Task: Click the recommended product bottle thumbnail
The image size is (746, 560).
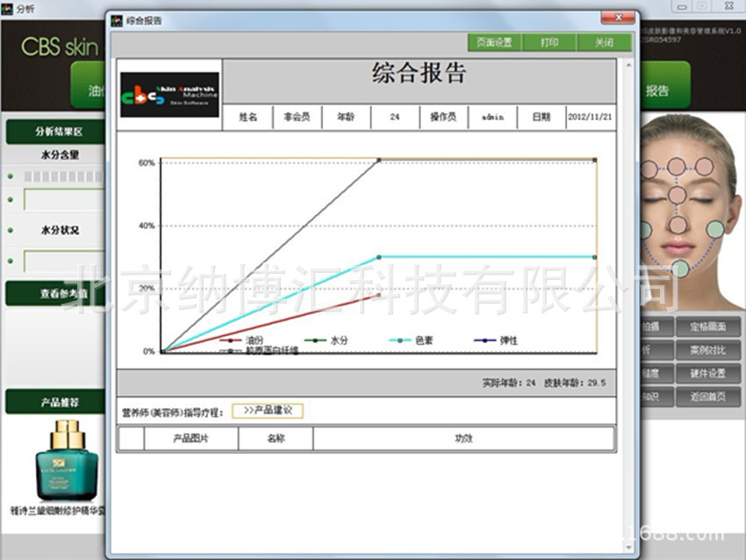Action: click(x=59, y=459)
